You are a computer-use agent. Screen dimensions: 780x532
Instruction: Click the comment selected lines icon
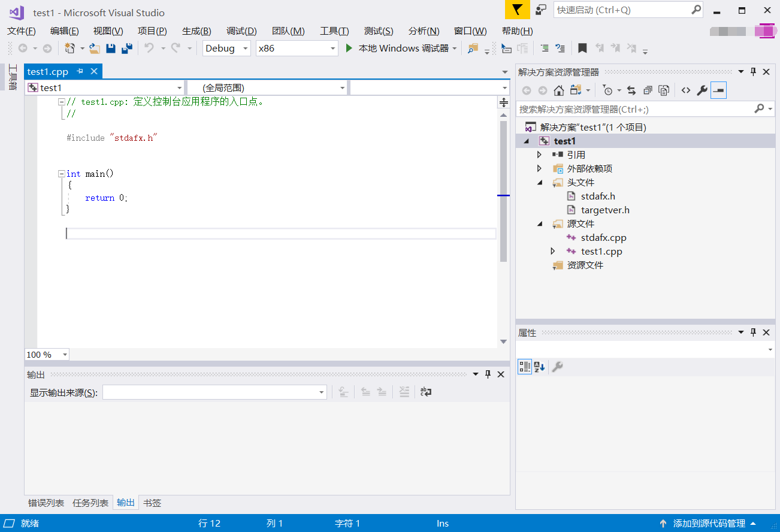point(545,49)
